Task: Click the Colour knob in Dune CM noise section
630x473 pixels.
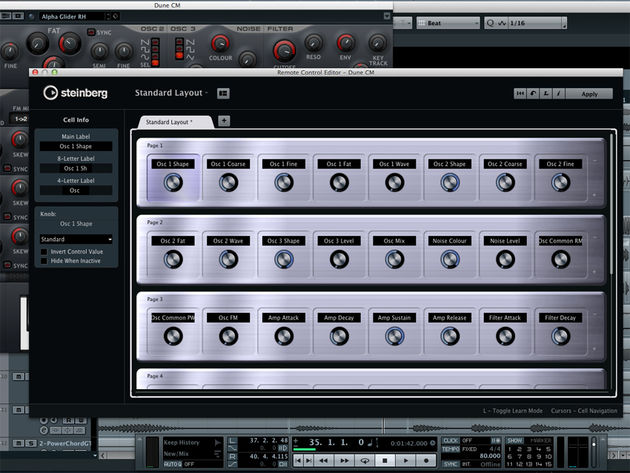Action: 220,43
